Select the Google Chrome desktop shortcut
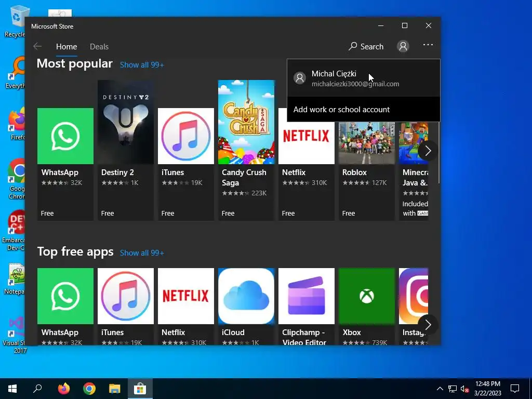The width and height of the screenshot is (532, 399). (17, 179)
